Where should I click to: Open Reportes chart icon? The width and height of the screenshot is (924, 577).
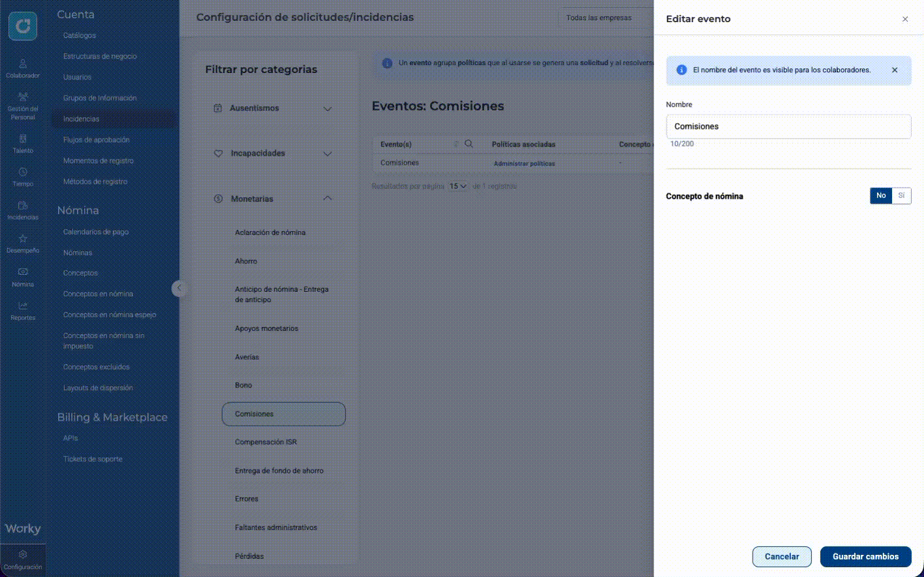pos(23,311)
